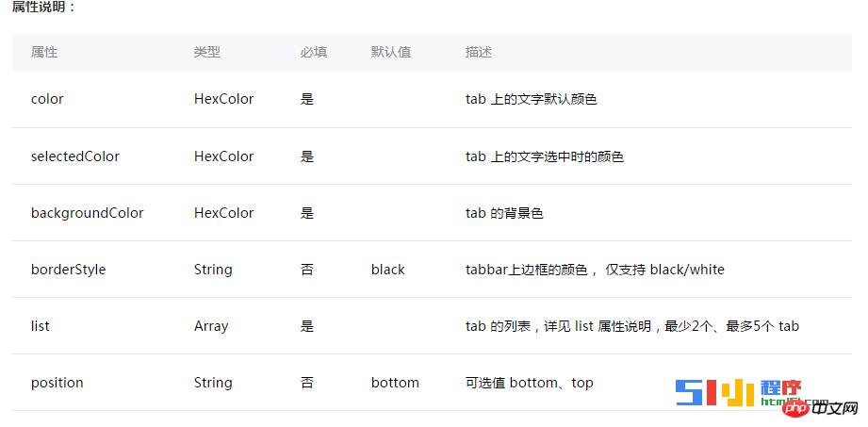Click the Array type cell
868x427 pixels.
click(x=211, y=326)
